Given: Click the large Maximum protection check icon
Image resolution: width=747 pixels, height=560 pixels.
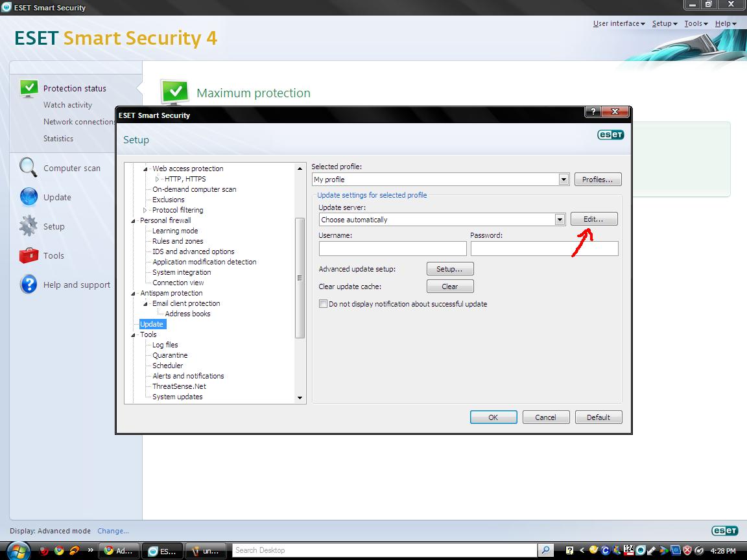Looking at the screenshot, I should point(174,91).
